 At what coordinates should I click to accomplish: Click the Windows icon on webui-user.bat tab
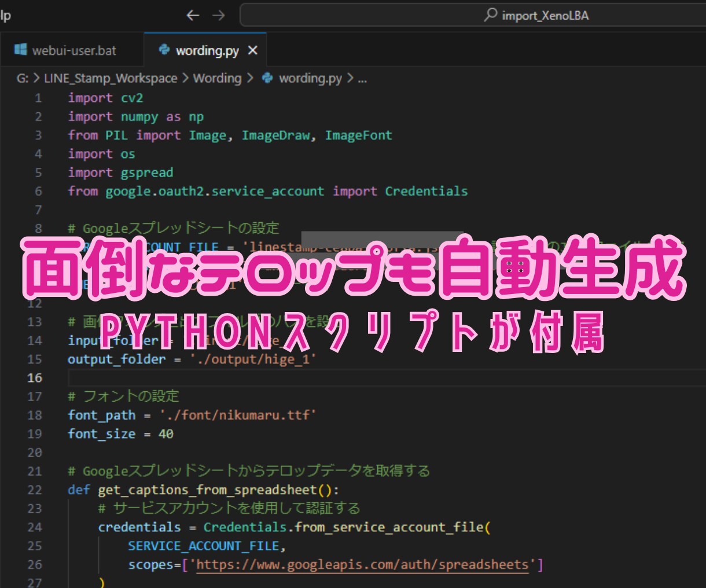click(x=20, y=50)
